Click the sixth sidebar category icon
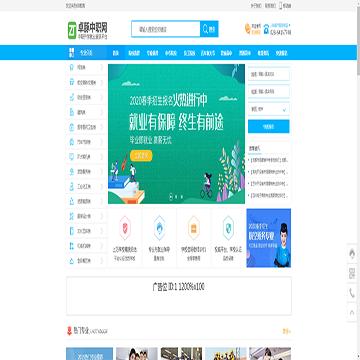 click(x=71, y=142)
